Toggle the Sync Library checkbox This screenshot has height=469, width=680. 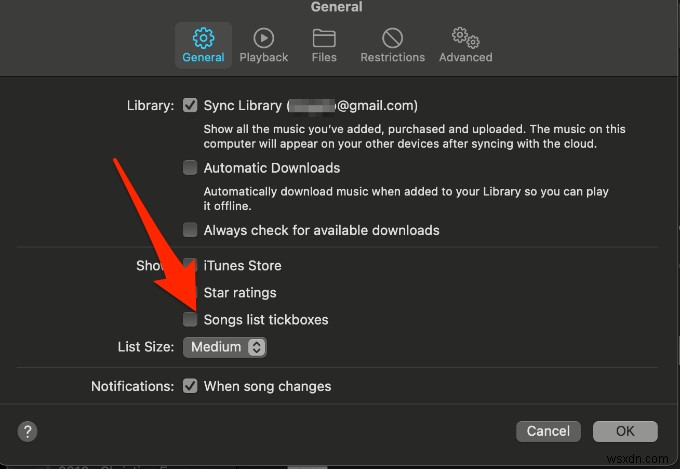[190, 105]
